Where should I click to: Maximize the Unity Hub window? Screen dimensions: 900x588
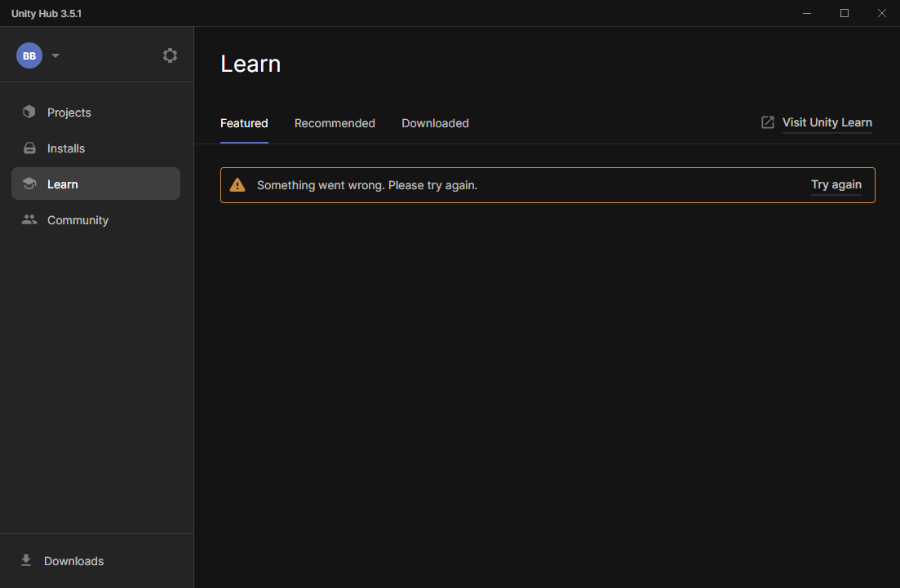click(x=845, y=13)
